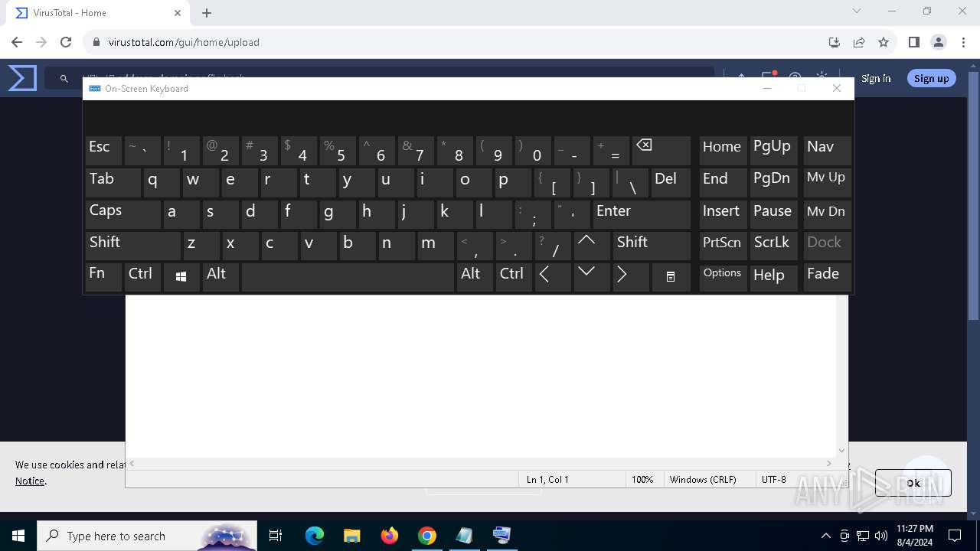Click the Home key
This screenshot has height=551, width=980.
coord(722,150)
